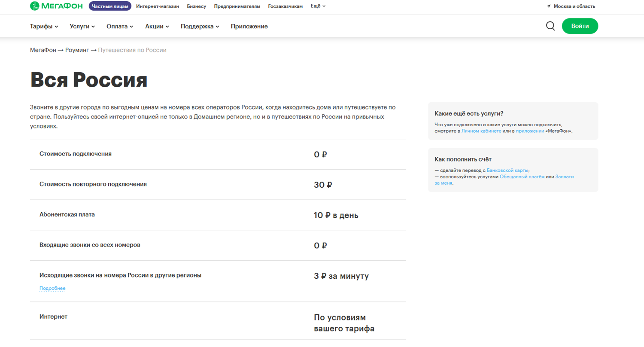The image size is (644, 347).
Task: Click Стоимость подключения row label
Action: pyautogui.click(x=76, y=154)
